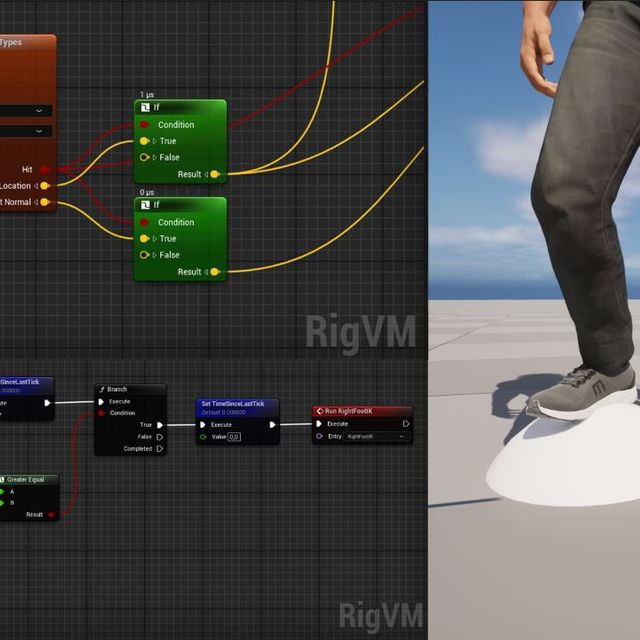Click the header icon of the 1 µs If node
This screenshot has height=640, width=640.
(x=145, y=107)
